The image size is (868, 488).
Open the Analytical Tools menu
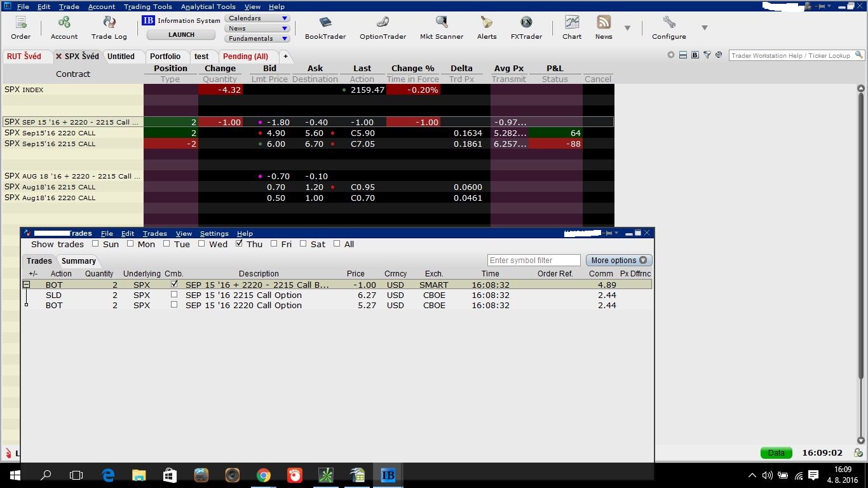coord(208,6)
